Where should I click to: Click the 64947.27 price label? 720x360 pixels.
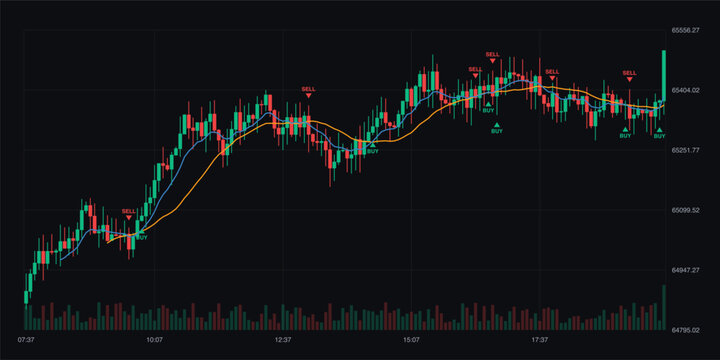(x=686, y=270)
